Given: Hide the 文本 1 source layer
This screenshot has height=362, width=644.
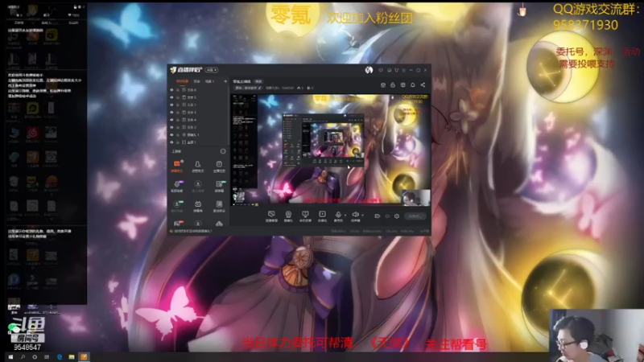Looking at the screenshot, I should (171, 105).
